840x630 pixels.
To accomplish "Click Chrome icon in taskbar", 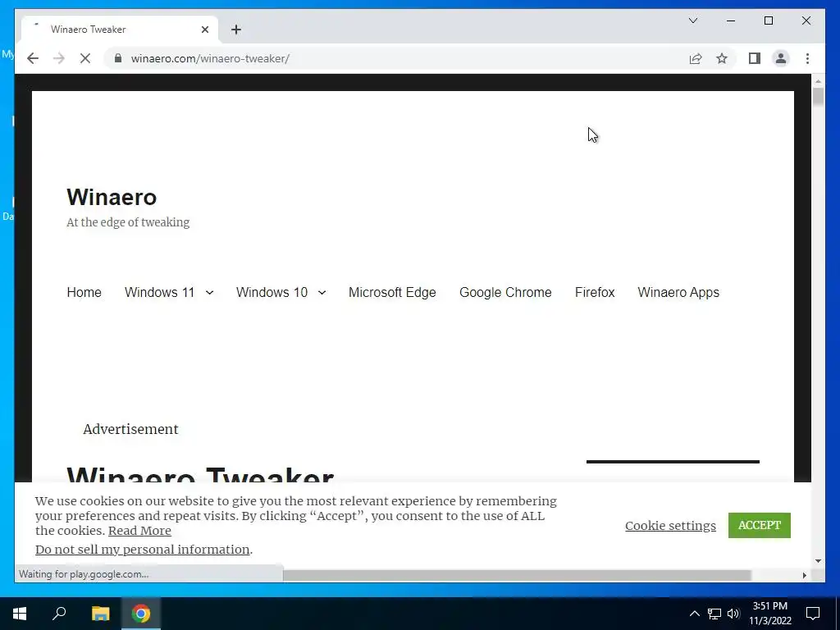I will pyautogui.click(x=141, y=614).
